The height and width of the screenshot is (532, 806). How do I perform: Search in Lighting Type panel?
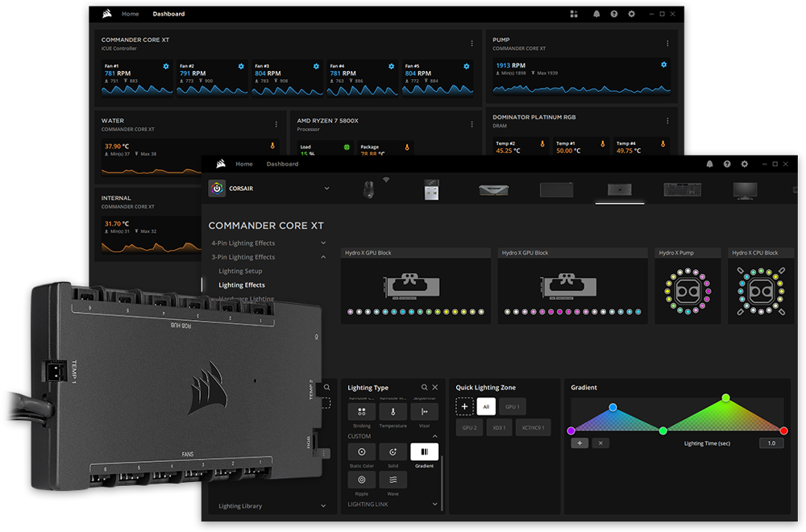pyautogui.click(x=424, y=388)
